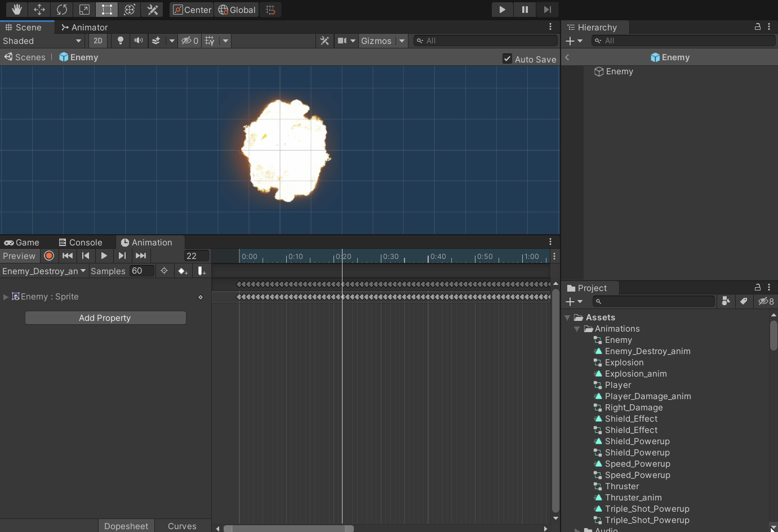The image size is (778, 532).
Task: Switch to the Animator tab
Action: tap(85, 27)
